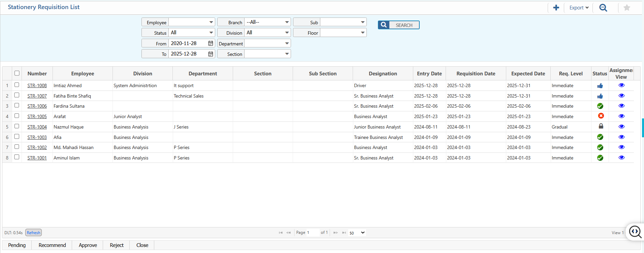Click the plus icon to add requisition
This screenshot has width=644, height=253.
(x=556, y=8)
